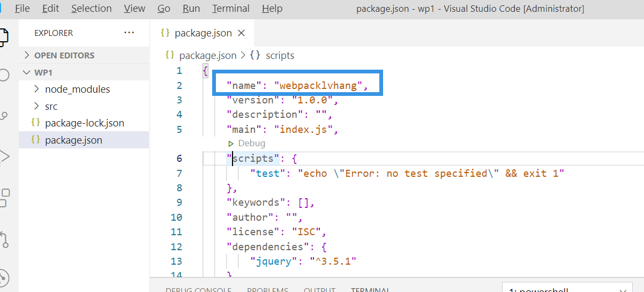Click the "author" key
The width and height of the screenshot is (644, 292).
click(x=250, y=218)
